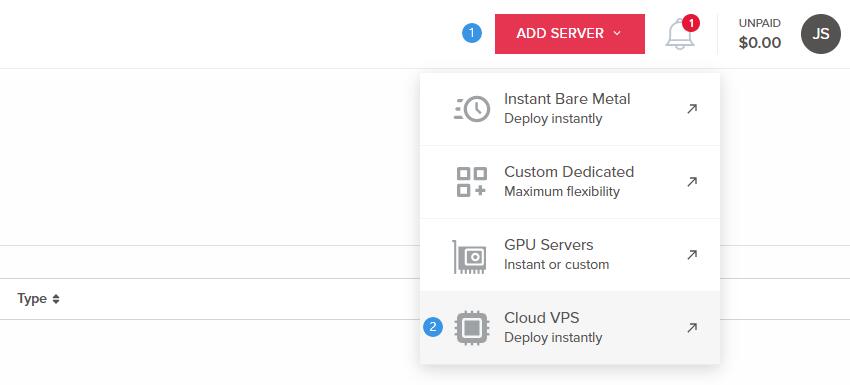Open external link arrow for Instant Bare Metal
Viewport: 850px width, 385px height.
692,109
